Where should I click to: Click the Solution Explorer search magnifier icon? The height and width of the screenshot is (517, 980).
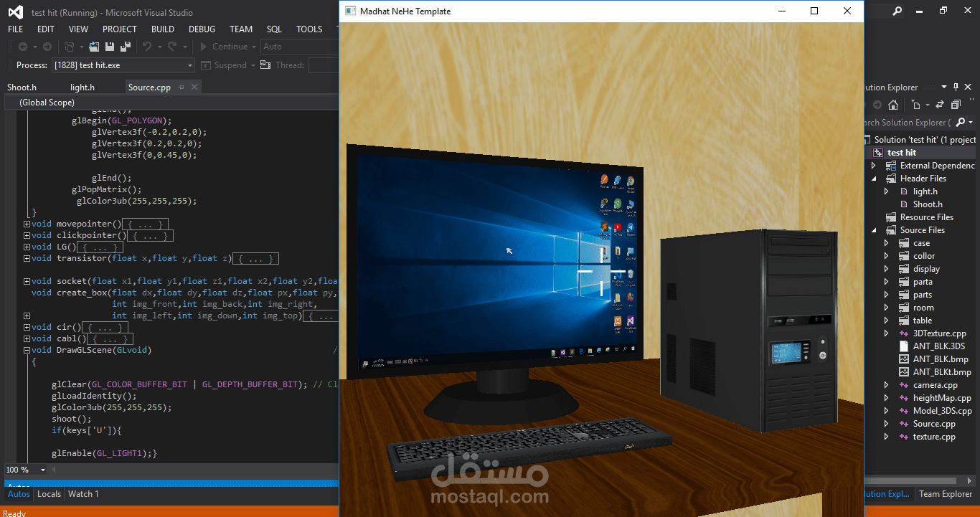[961, 123]
